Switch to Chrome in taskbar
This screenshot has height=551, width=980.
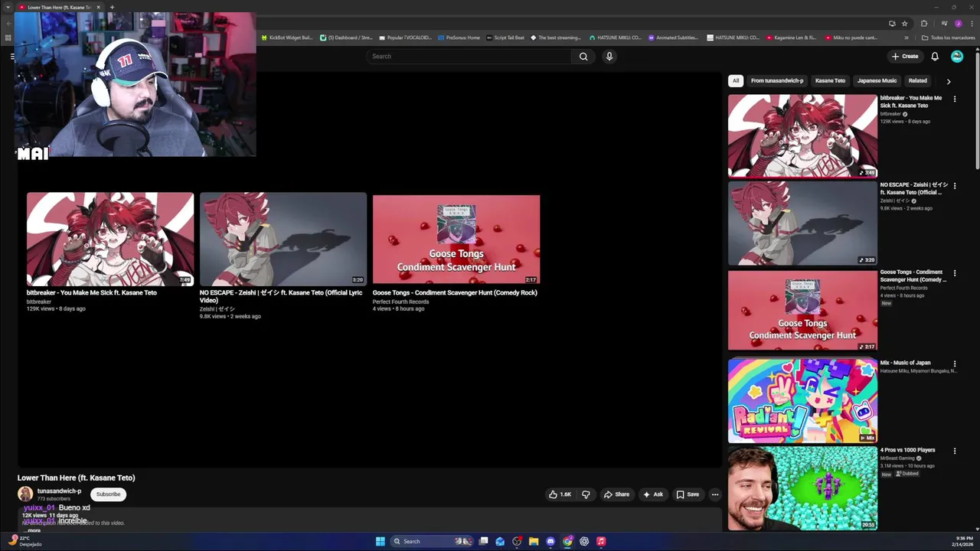[x=567, y=541]
